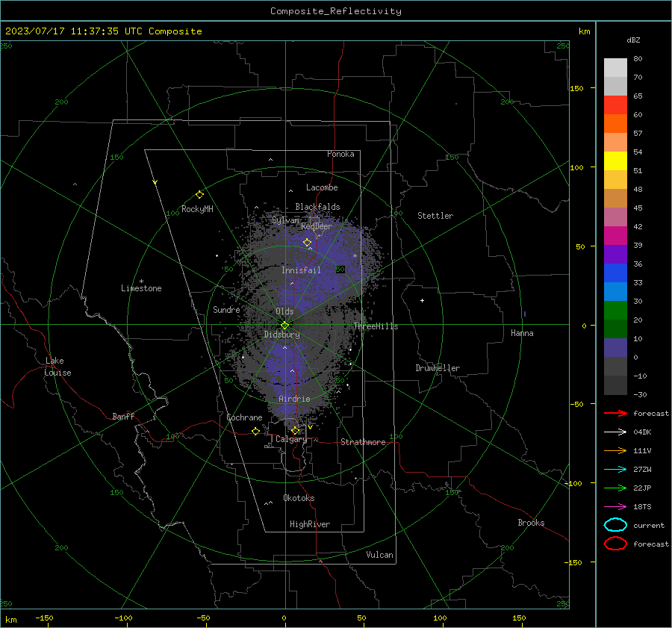Click the cyan 27ZW arrow in the legend
672x628 pixels.
click(x=615, y=469)
